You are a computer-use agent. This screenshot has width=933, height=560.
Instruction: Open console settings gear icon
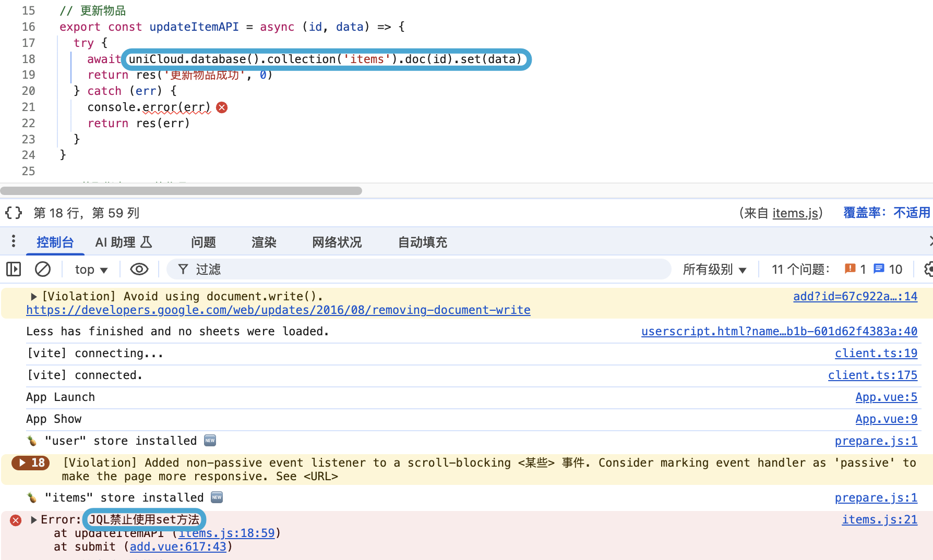coord(928,269)
